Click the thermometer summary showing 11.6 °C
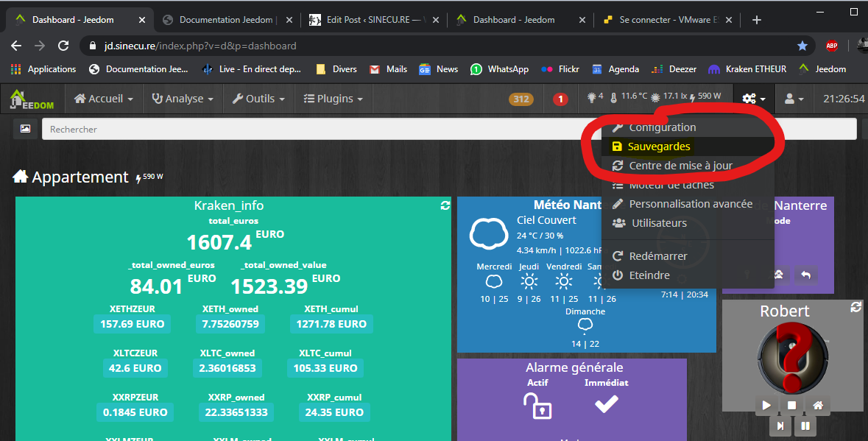Image resolution: width=868 pixels, height=441 pixels. coord(628,97)
